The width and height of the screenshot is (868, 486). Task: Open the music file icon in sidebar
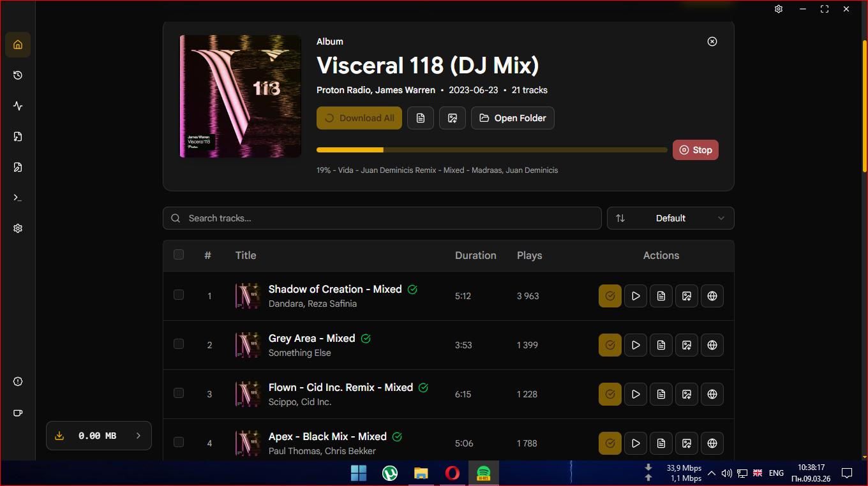tap(18, 136)
